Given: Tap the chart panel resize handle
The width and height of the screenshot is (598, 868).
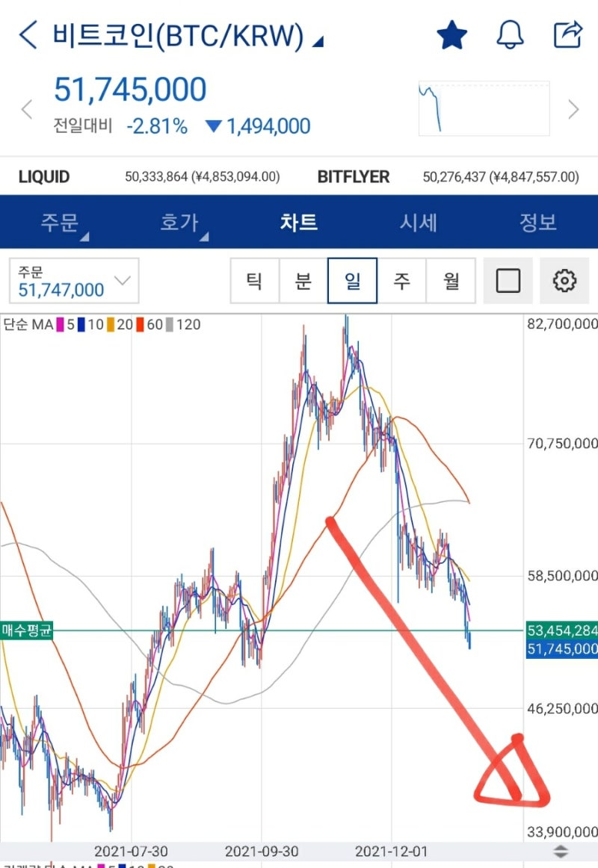Looking at the screenshot, I should click(561, 851).
